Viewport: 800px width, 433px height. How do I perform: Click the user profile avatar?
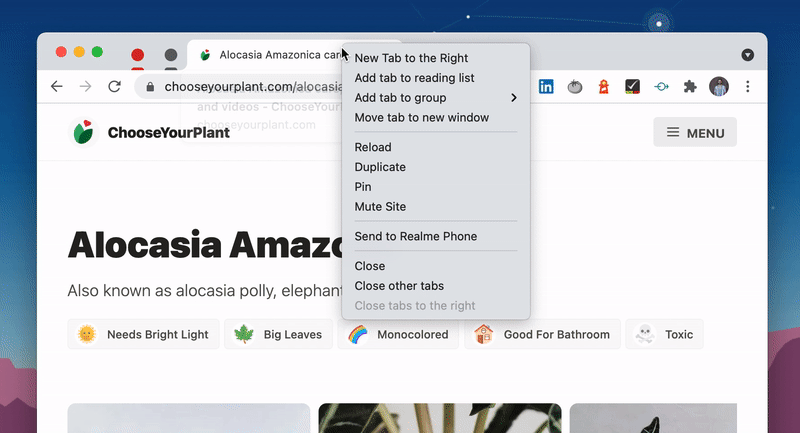(719, 87)
